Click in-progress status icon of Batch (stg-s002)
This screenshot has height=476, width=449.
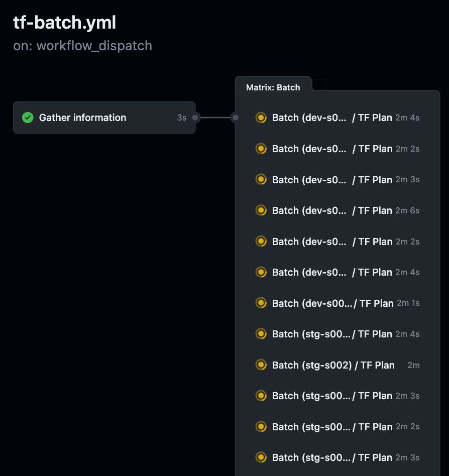point(261,365)
